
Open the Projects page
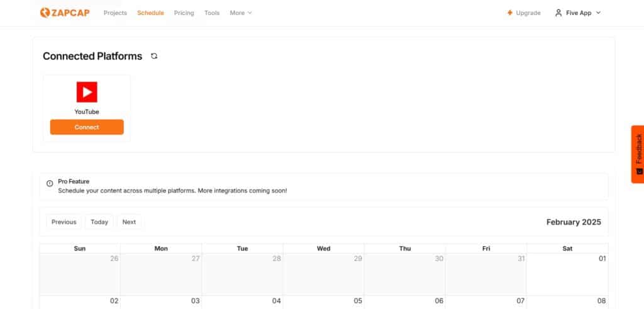[x=116, y=13]
